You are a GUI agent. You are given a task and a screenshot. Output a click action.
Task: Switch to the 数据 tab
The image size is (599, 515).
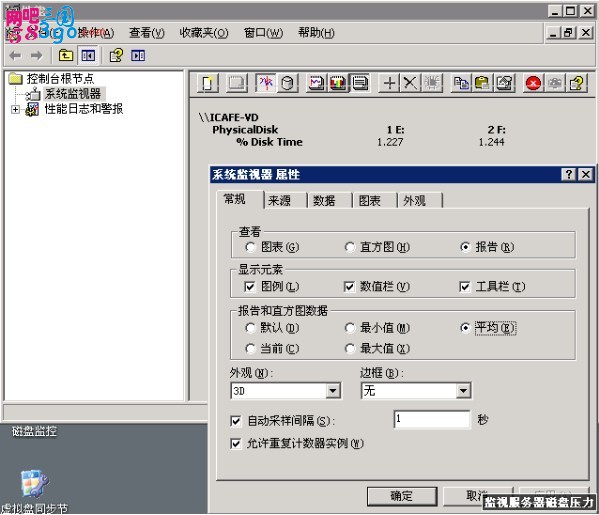pyautogui.click(x=324, y=200)
